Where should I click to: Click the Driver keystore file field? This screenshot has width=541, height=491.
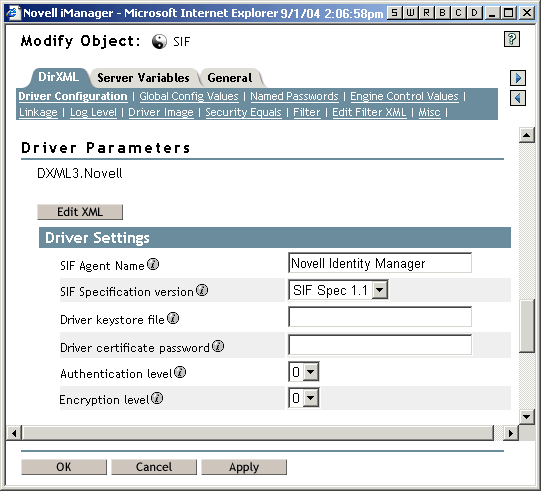[380, 317]
